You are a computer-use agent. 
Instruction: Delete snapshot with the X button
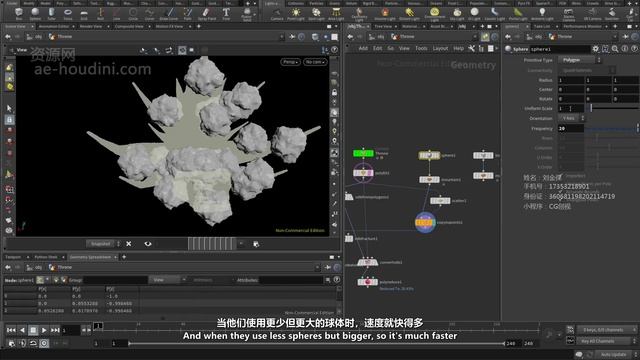(x=129, y=244)
